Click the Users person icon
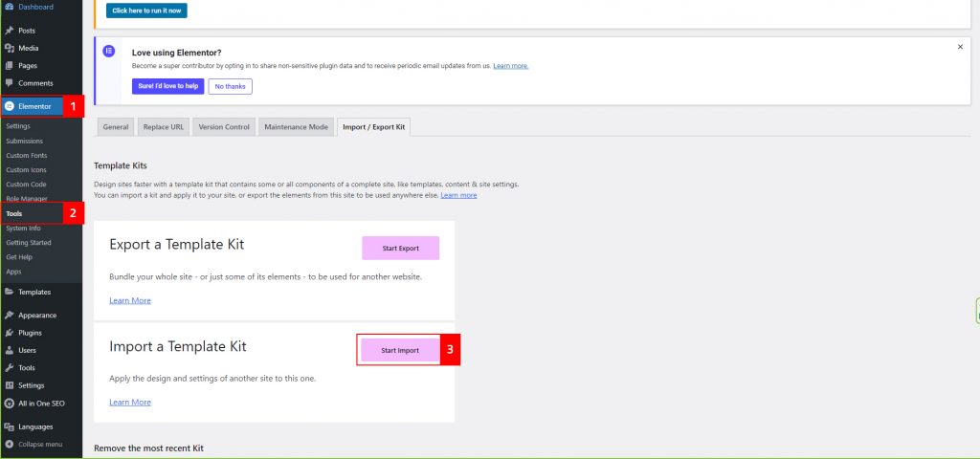Screen dimensions: 980x459 (x=9, y=350)
